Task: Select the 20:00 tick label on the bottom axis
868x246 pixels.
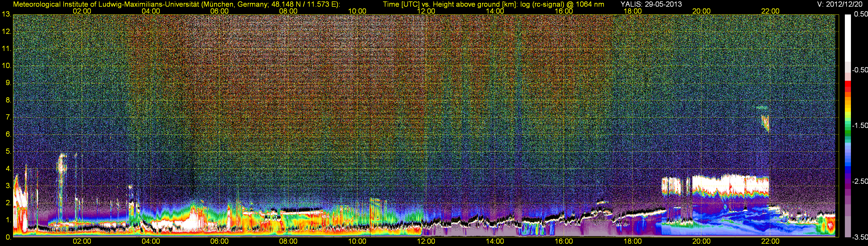Action: [701, 241]
